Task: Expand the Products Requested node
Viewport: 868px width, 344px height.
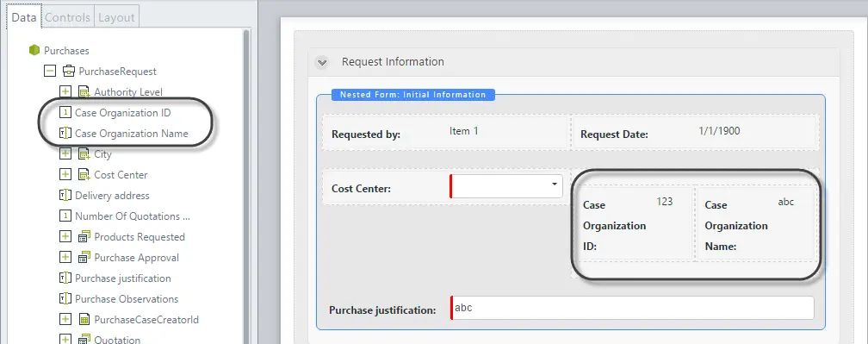Action: tap(65, 236)
